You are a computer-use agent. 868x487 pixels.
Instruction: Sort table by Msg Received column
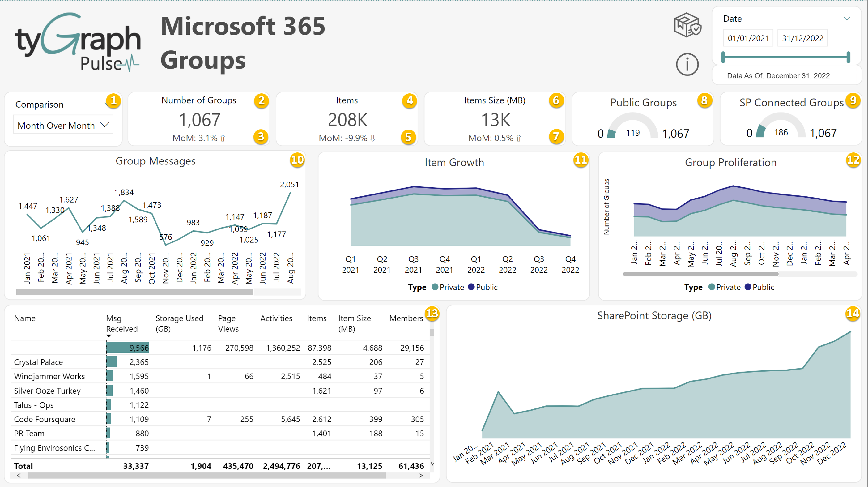(122, 323)
